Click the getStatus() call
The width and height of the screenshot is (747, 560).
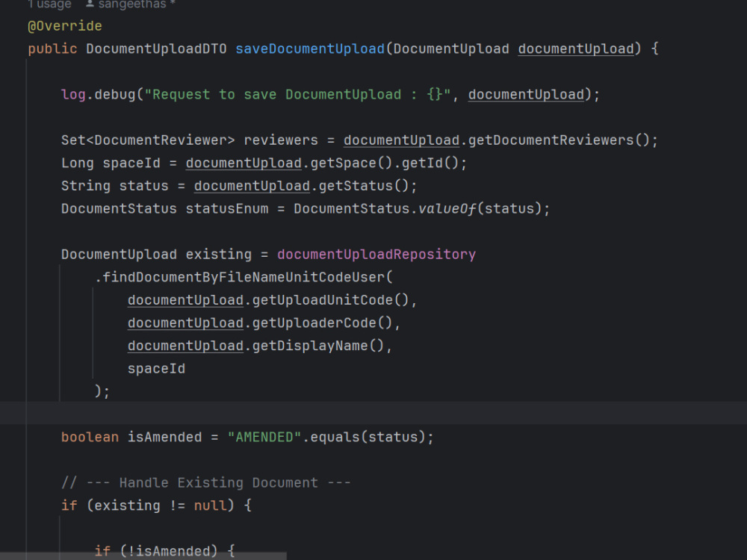coord(364,186)
